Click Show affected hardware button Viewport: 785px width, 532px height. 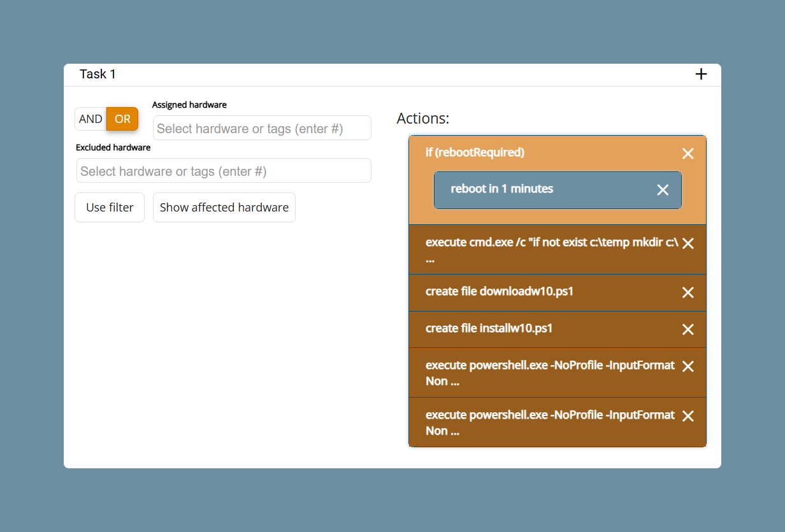(x=224, y=207)
